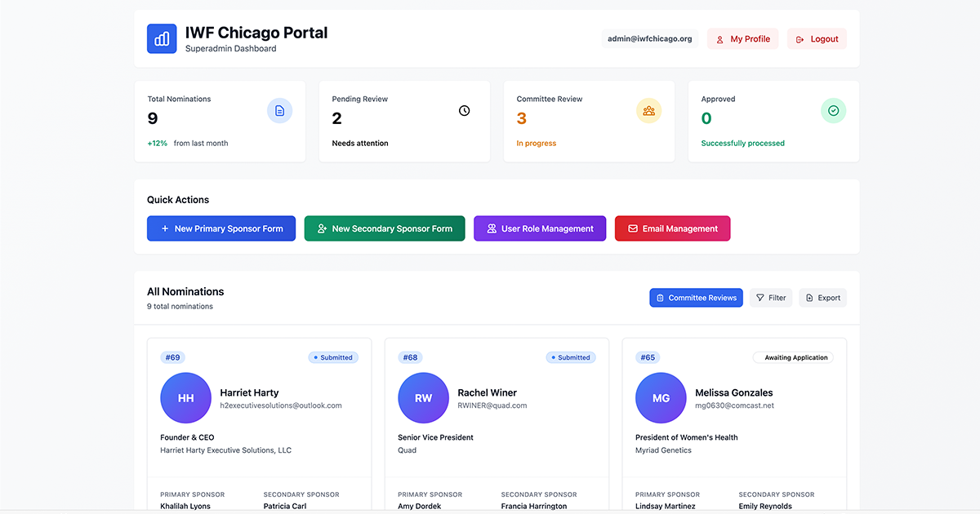Click Melissa Gonzales's MG avatar
980x514 pixels.
point(661,398)
